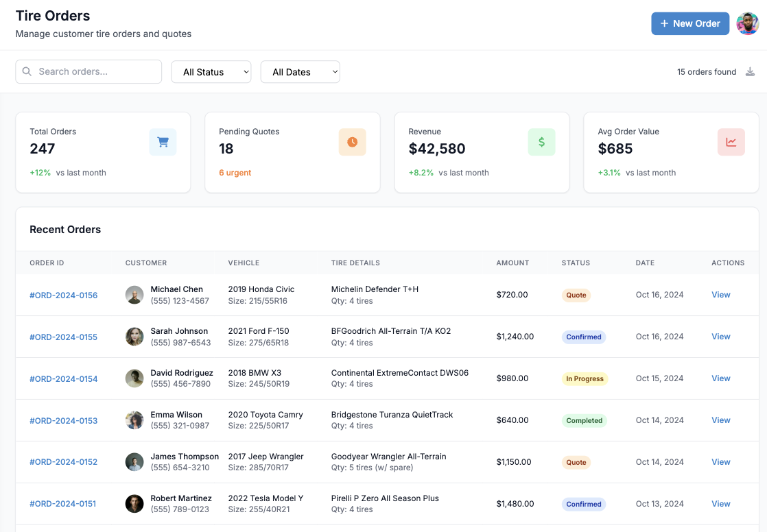Screen dimensions: 767x532
Task: Open the All Status dropdown
Action: tap(211, 71)
